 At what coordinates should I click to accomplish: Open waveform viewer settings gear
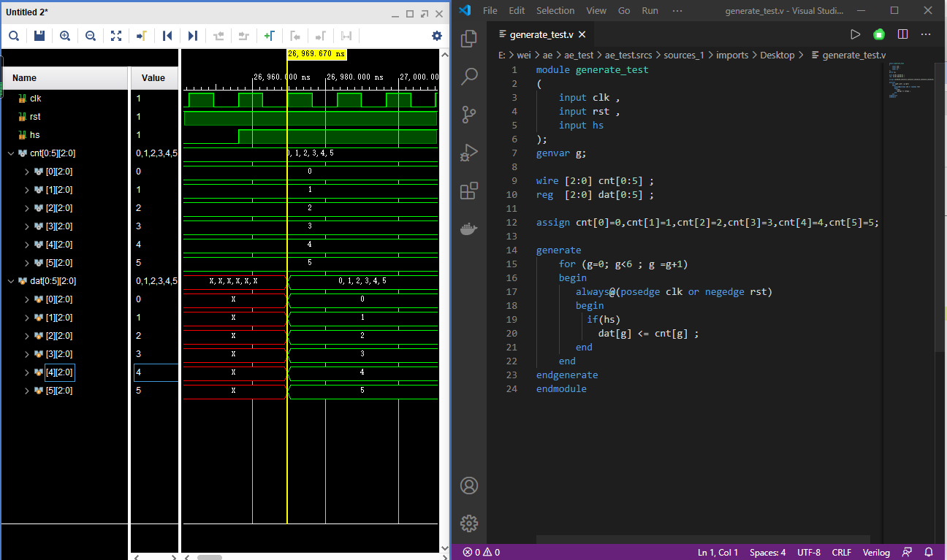click(437, 36)
